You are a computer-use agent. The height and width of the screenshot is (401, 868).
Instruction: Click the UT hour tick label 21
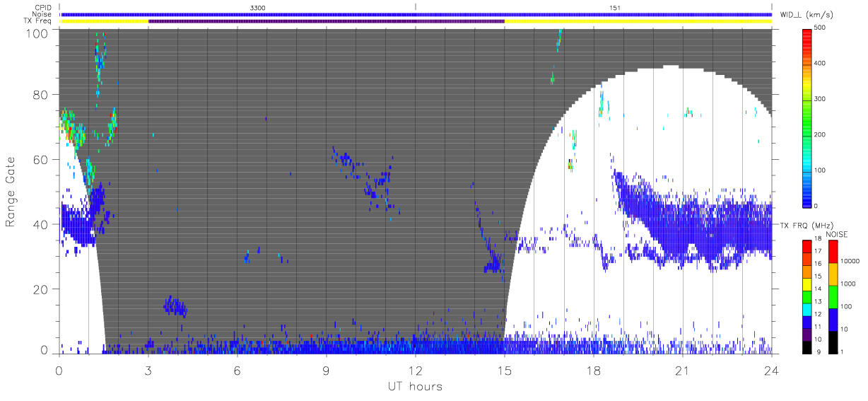pos(683,370)
